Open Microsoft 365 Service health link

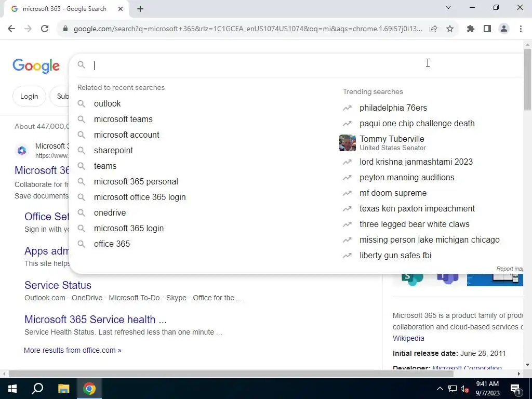96,320
